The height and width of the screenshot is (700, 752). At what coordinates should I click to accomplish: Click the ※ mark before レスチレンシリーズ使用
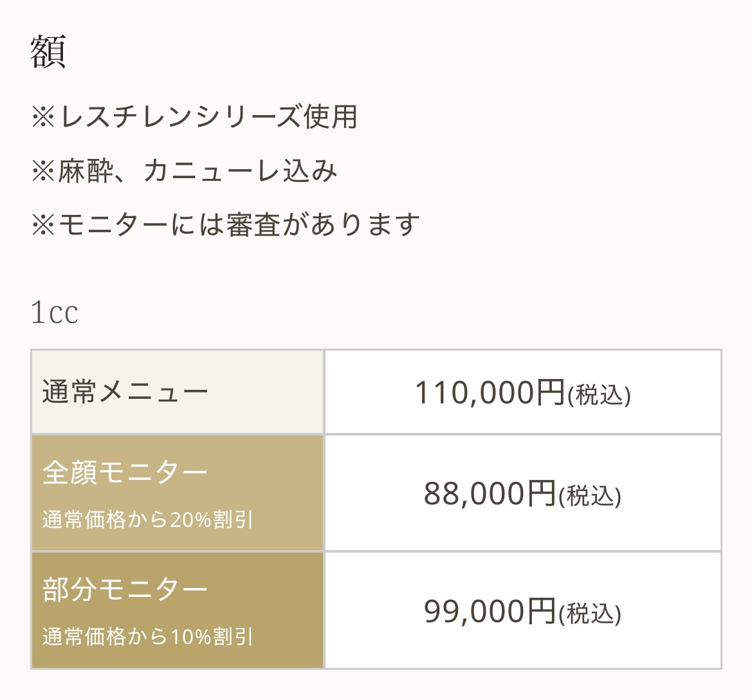click(43, 117)
